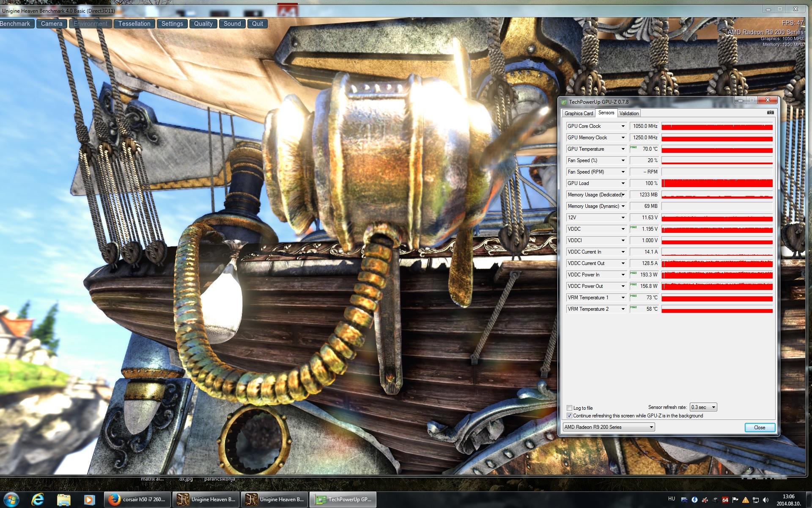Click 12V reading 11.63 V value

pos(644,218)
